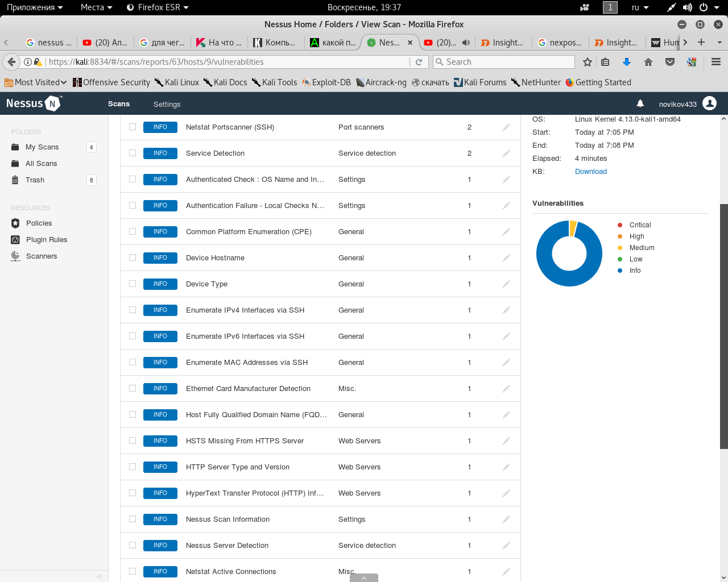The height and width of the screenshot is (582, 728).
Task: Open the Trash folder
Action: pos(35,180)
